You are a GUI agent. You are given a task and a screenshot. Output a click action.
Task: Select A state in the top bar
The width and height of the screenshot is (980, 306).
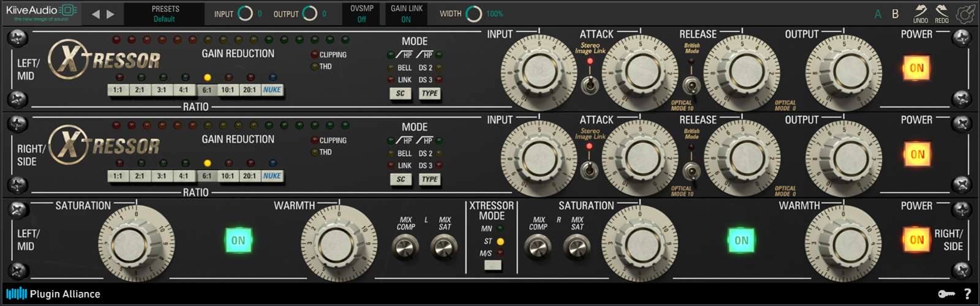878,14
